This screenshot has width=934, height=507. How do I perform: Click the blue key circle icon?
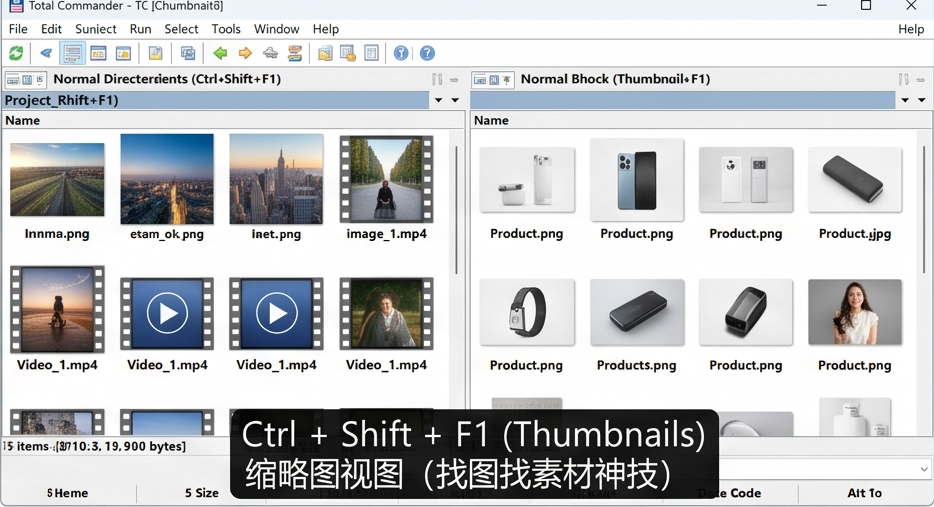click(x=401, y=53)
